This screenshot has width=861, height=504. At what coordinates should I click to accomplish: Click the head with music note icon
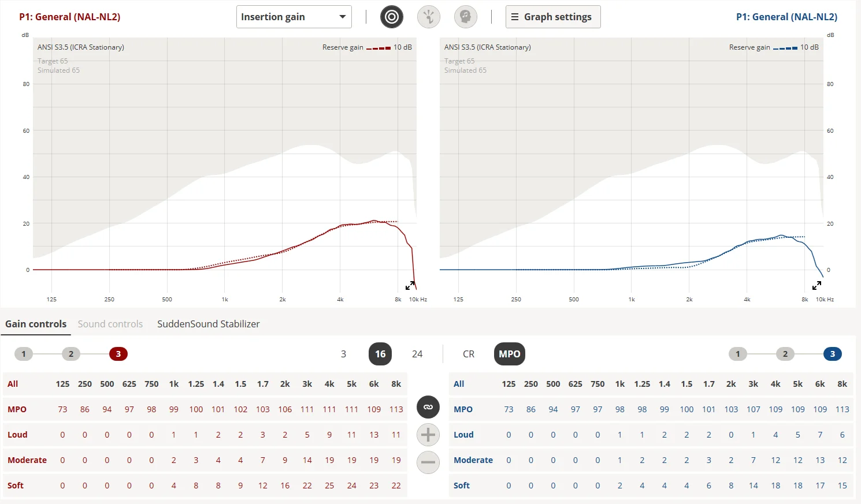(x=466, y=17)
